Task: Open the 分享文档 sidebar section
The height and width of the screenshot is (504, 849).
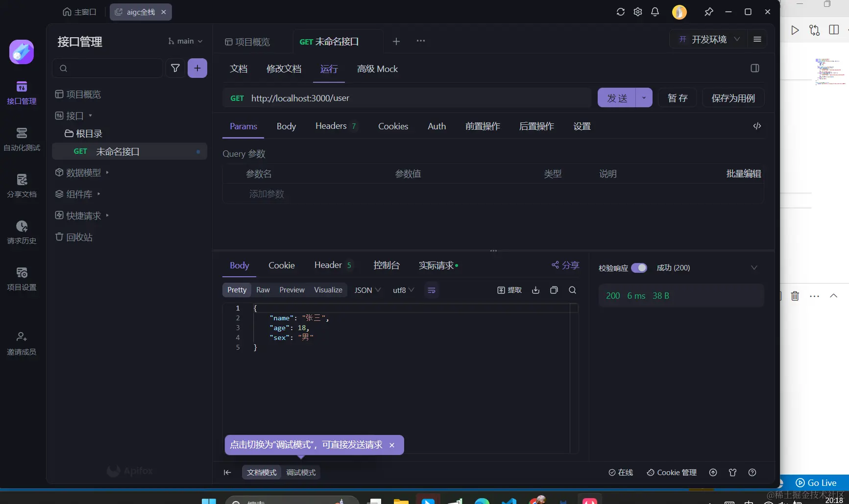Action: [22, 186]
